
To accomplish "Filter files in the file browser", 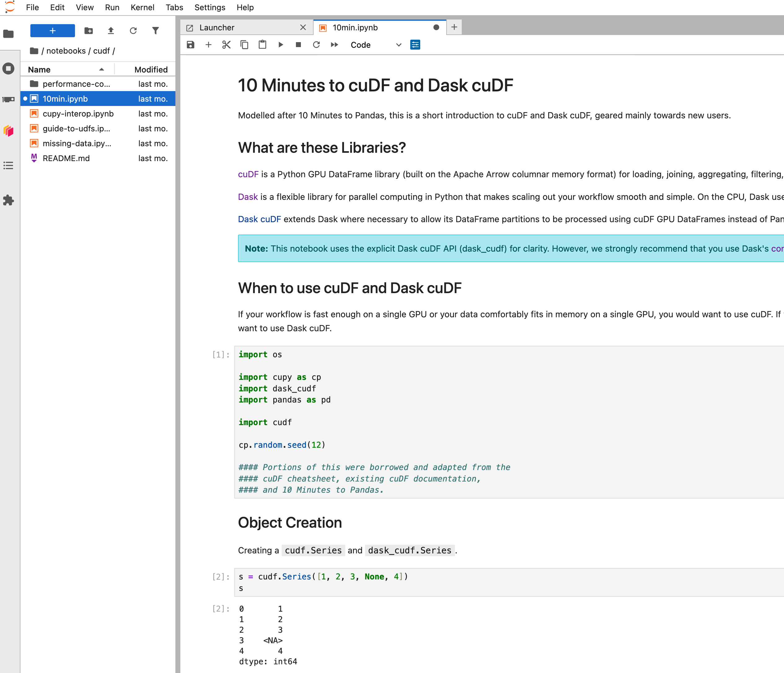I will click(156, 31).
